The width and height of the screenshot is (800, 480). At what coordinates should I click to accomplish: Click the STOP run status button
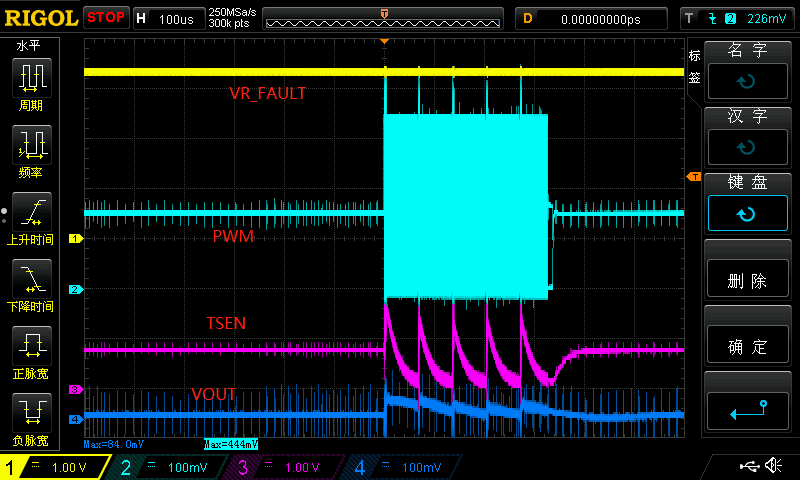[x=106, y=17]
